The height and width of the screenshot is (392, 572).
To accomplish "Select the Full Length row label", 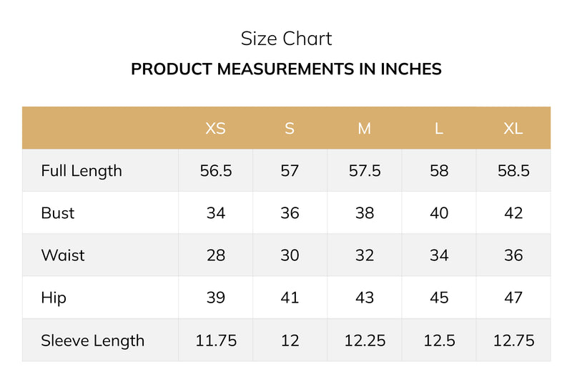I will tap(82, 171).
